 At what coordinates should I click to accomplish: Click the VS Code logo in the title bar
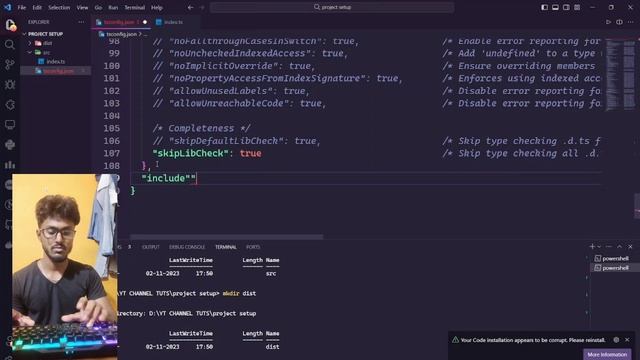coord(7,7)
